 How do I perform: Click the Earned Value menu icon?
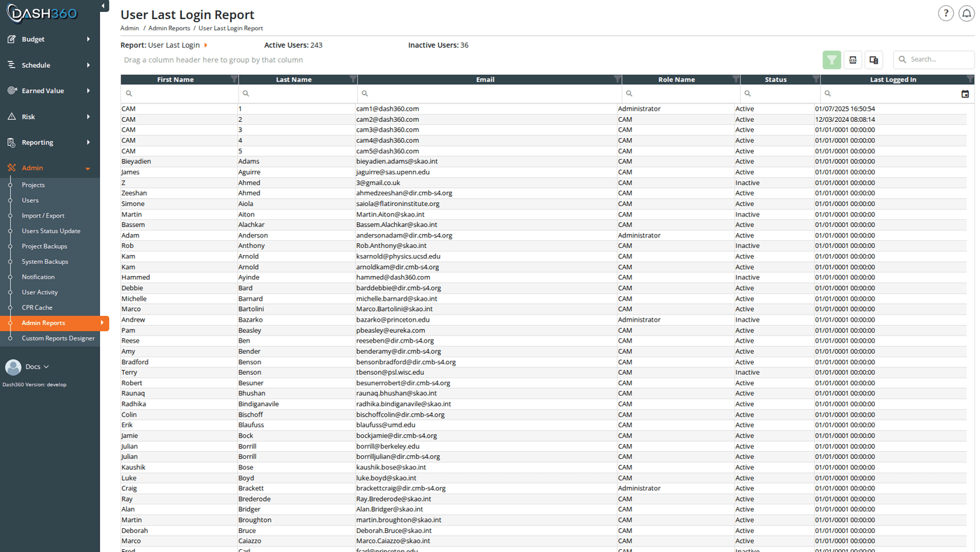(11, 91)
